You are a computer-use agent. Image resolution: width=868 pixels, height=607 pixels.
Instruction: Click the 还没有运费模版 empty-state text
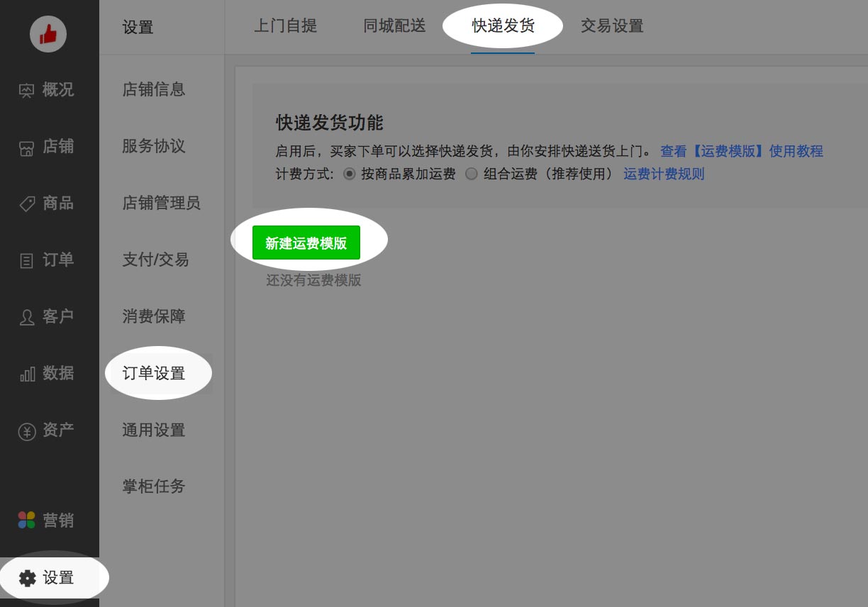click(314, 280)
